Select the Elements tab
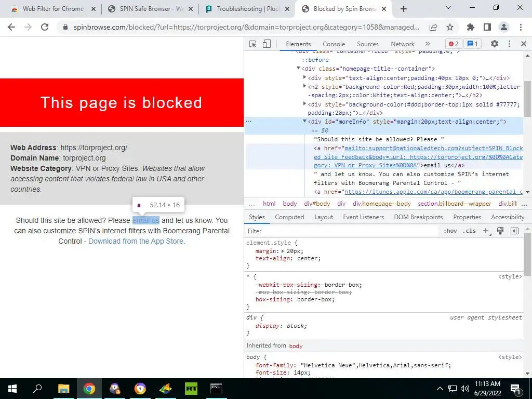 298,44
